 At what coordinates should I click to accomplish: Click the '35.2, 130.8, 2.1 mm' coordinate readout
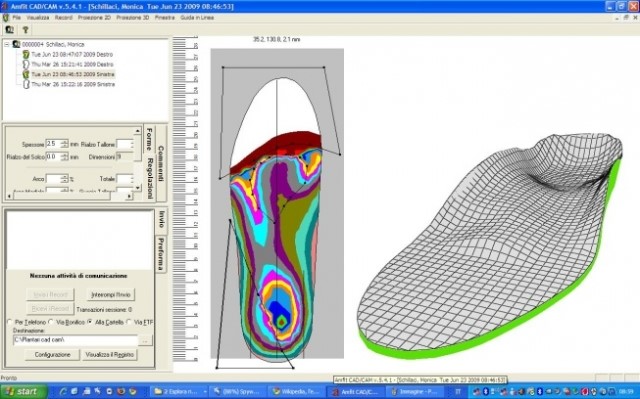click(276, 39)
